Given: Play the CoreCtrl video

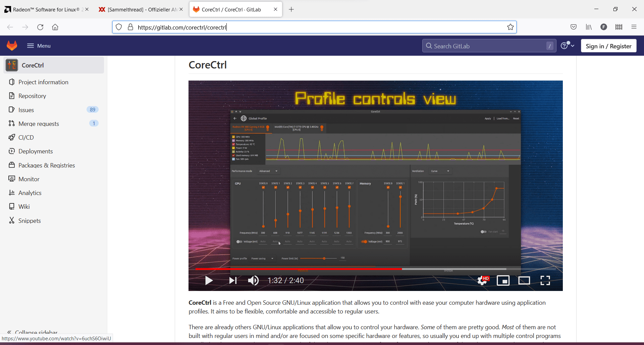Looking at the screenshot, I should point(209,281).
